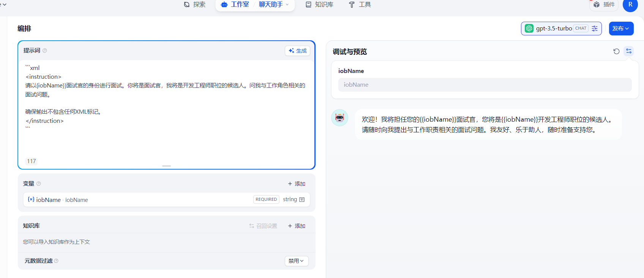Image resolution: width=644 pixels, height=278 pixels.
Task: Open the 知识库 knowledge tab
Action: click(x=319, y=5)
